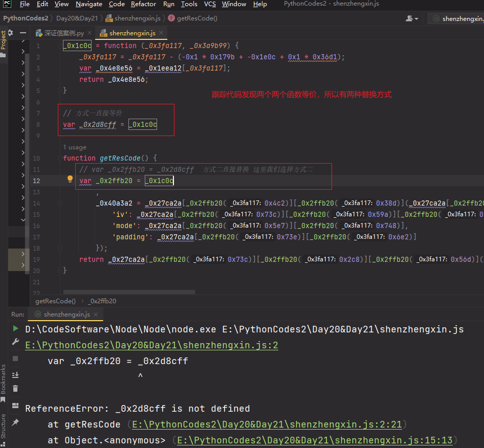
Task: Click getResCode() in bottom editor breadcrumbs
Action: pyautogui.click(x=56, y=301)
